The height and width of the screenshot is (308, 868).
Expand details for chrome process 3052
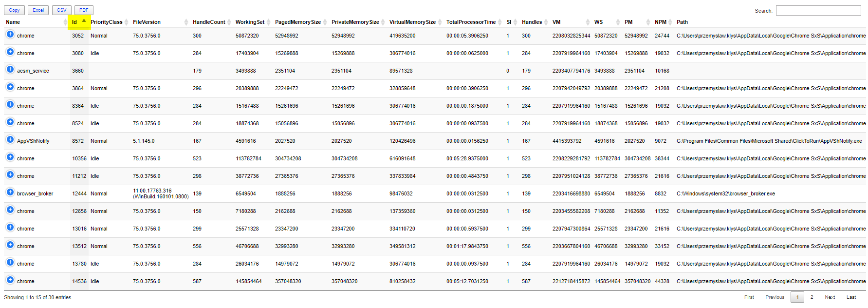(10, 35)
